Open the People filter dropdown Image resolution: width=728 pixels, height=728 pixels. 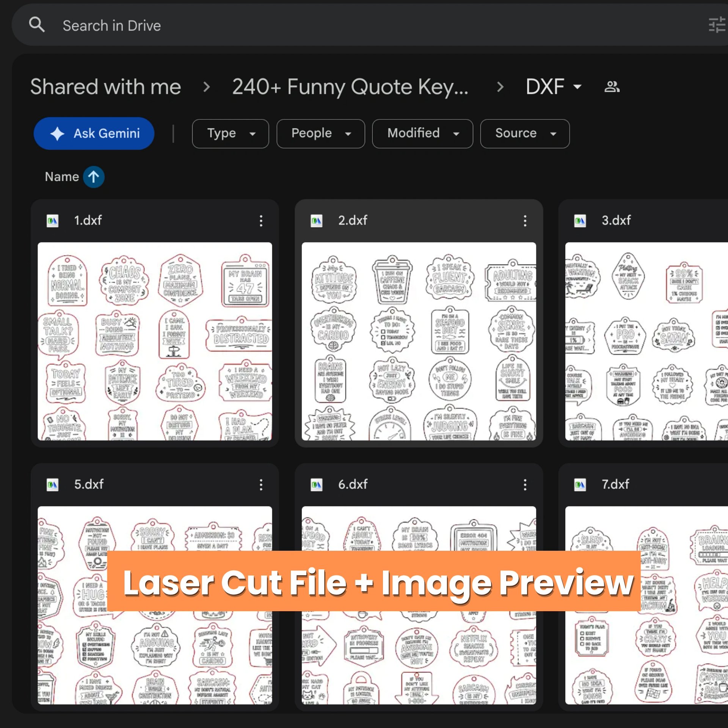pos(321,133)
